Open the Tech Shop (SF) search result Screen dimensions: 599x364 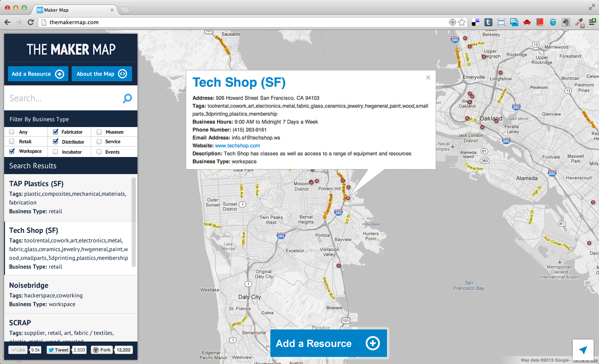click(x=34, y=230)
